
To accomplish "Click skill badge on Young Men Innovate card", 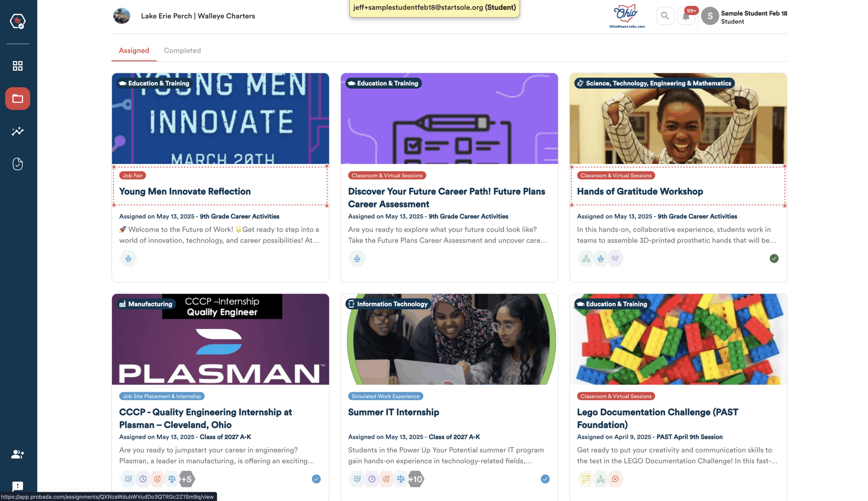I will (x=128, y=258).
